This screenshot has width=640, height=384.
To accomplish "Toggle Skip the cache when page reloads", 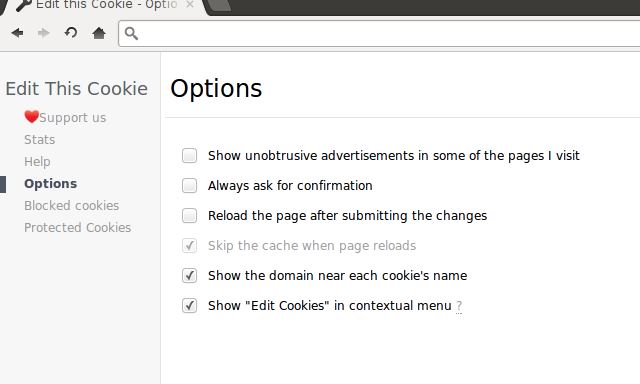I will click(x=189, y=246).
